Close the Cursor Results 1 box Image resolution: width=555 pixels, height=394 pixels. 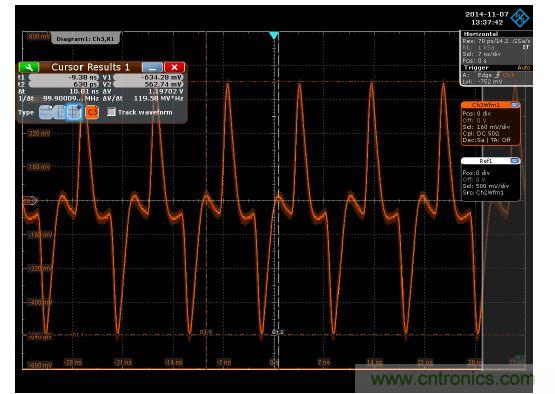tap(174, 67)
